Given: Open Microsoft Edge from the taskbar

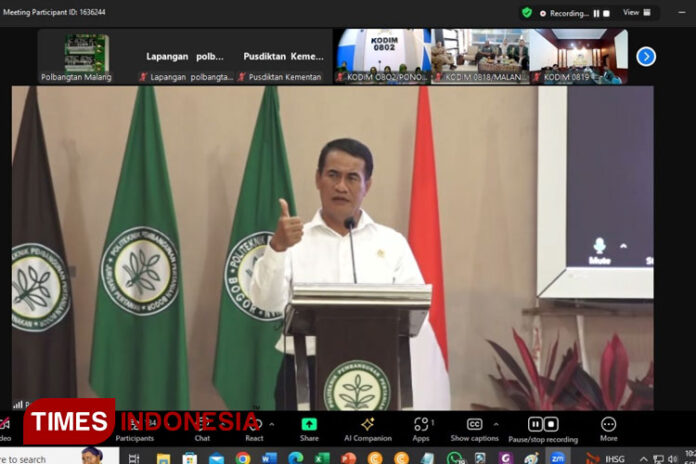Looking at the screenshot, I should pos(296,458).
